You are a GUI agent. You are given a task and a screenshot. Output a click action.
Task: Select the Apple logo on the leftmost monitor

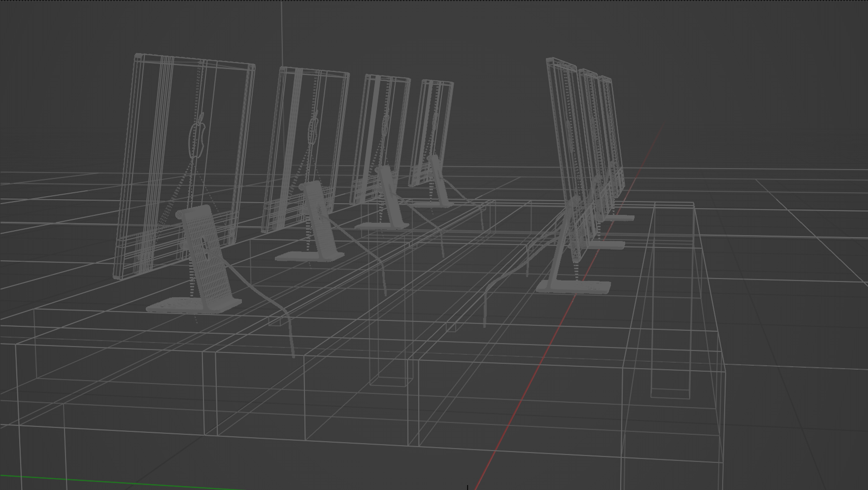198,135
